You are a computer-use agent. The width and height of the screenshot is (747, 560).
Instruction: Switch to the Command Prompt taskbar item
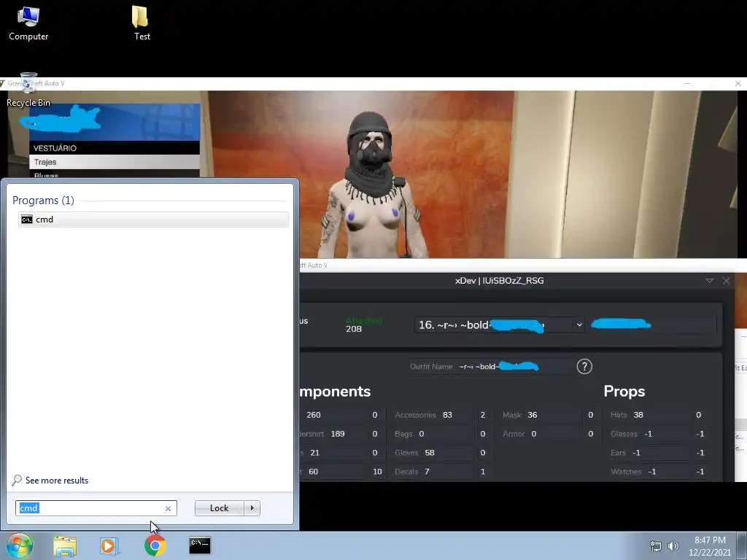pos(200,545)
